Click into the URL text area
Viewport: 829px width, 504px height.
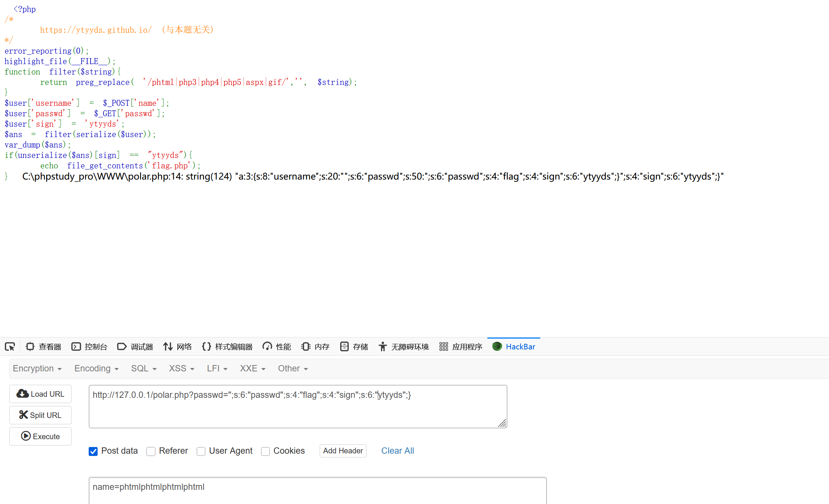[297, 410]
